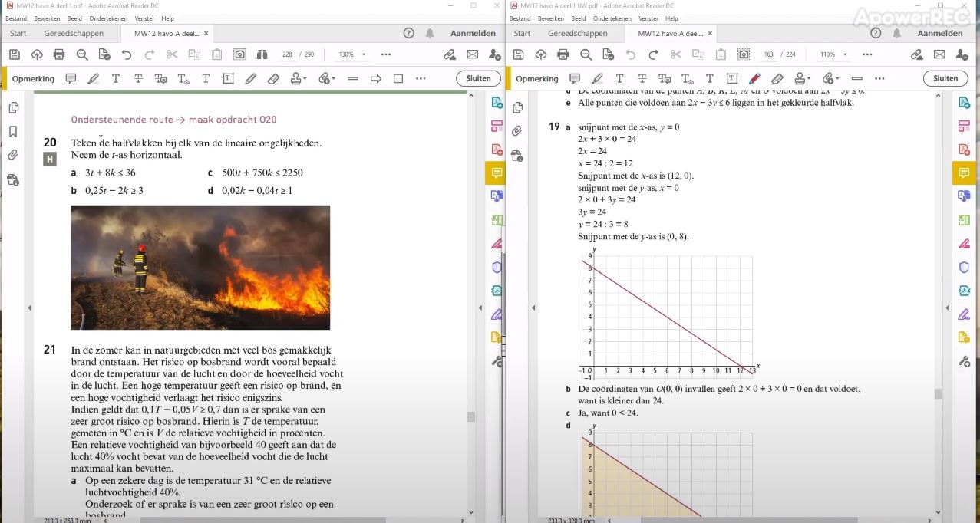980x523 pixels.
Task: Close the MW12 havo A deel tab, left window
Action: [206, 33]
